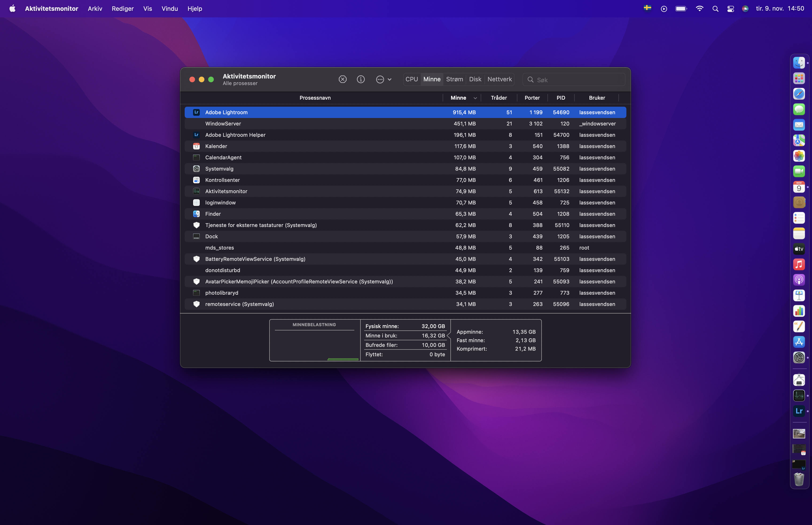Click shield icon of Tjeneste for eksterne tastaturer
The height and width of the screenshot is (525, 812).
click(x=196, y=225)
